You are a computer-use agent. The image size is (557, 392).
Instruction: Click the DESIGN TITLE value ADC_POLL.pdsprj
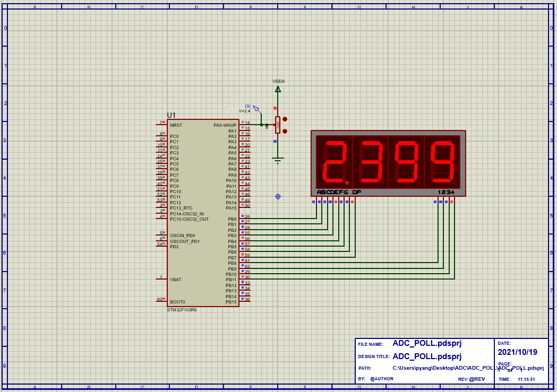click(x=426, y=356)
